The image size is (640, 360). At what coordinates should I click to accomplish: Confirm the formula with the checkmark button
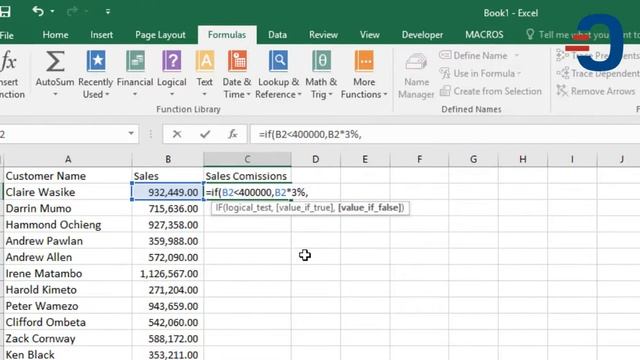pos(205,134)
